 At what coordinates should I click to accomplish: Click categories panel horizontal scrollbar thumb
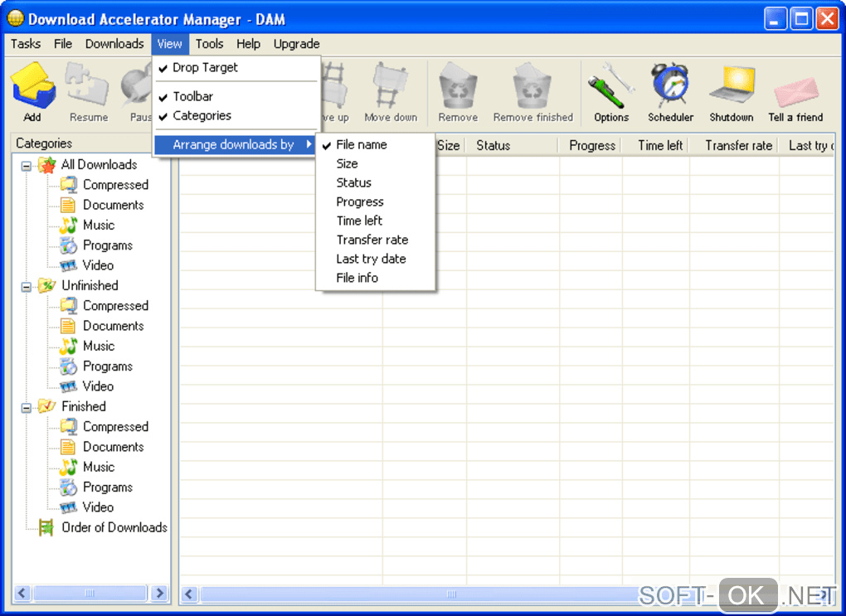[90, 593]
